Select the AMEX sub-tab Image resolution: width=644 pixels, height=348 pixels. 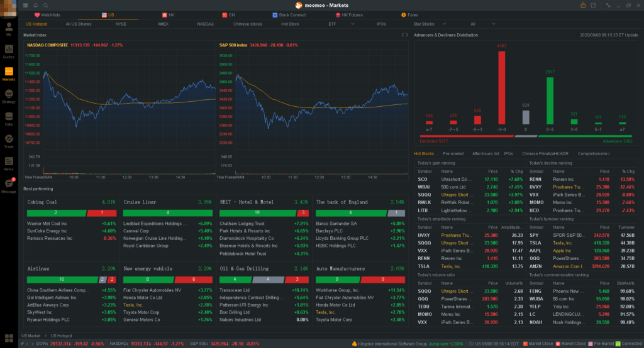163,24
